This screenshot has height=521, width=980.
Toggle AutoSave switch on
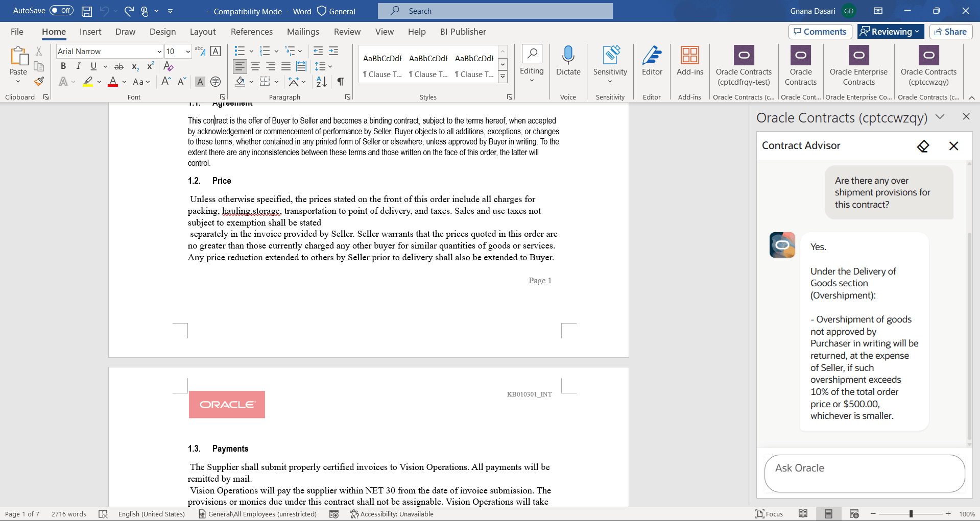61,10
